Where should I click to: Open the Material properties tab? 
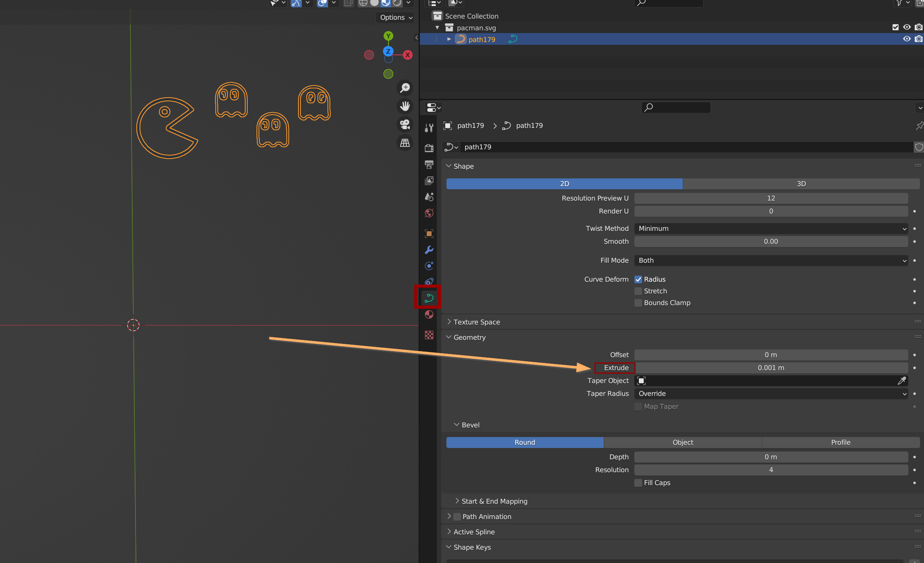point(429,315)
